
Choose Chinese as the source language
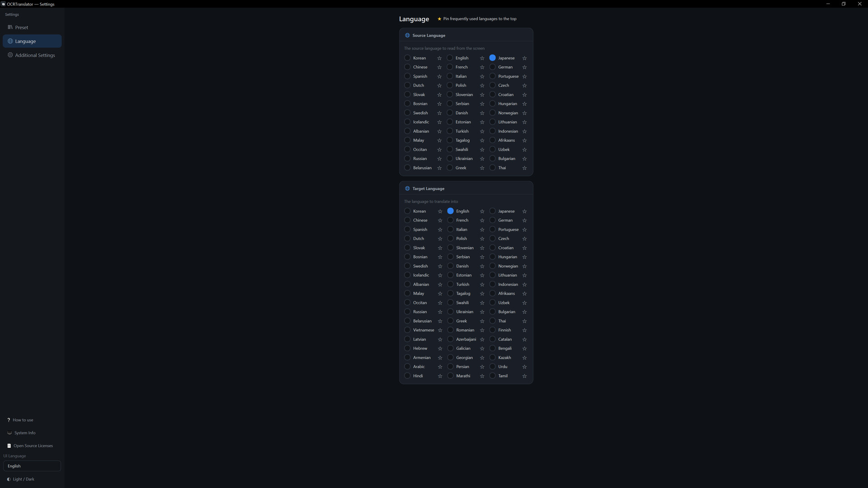407,67
